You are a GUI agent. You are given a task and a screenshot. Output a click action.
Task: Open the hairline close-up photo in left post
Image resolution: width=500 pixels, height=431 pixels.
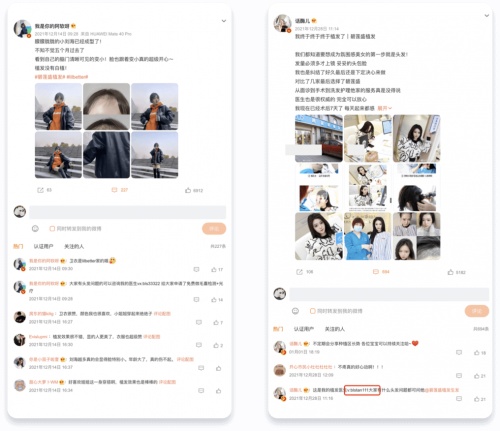(x=106, y=106)
